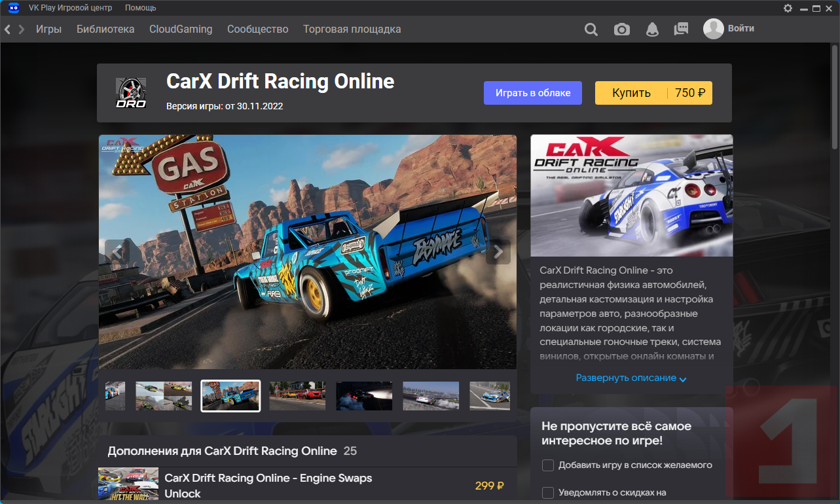Open the chat messages icon
Viewport: 840px width, 504px height.
click(x=681, y=29)
